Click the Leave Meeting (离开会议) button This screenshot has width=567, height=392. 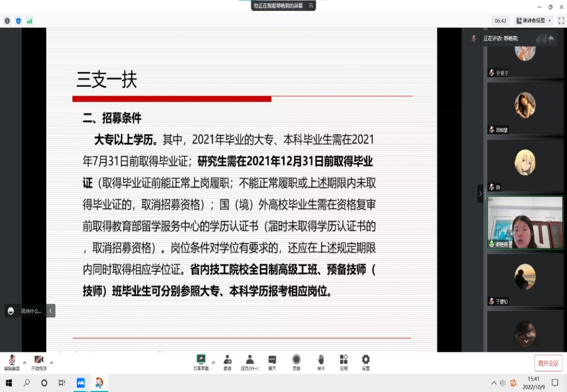pyautogui.click(x=548, y=363)
